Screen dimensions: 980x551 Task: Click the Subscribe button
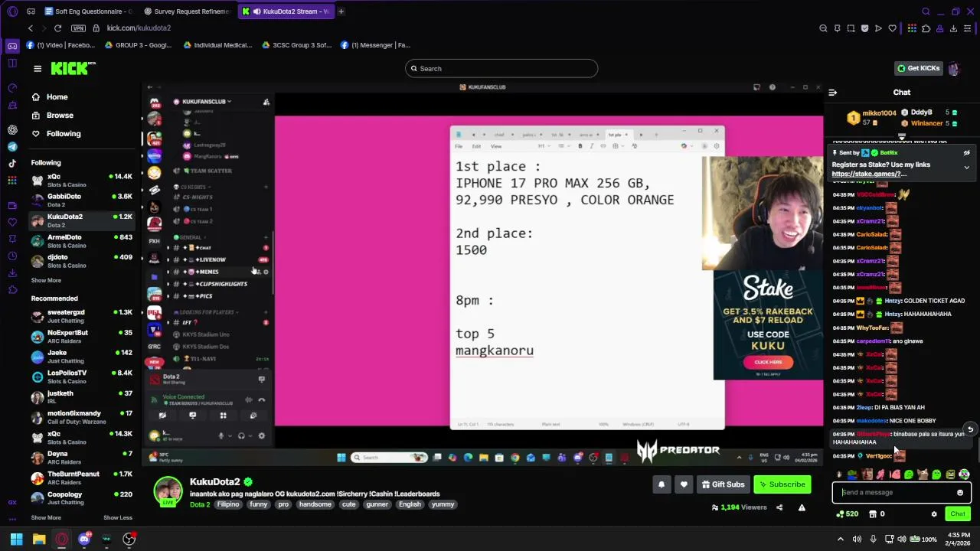782,484
